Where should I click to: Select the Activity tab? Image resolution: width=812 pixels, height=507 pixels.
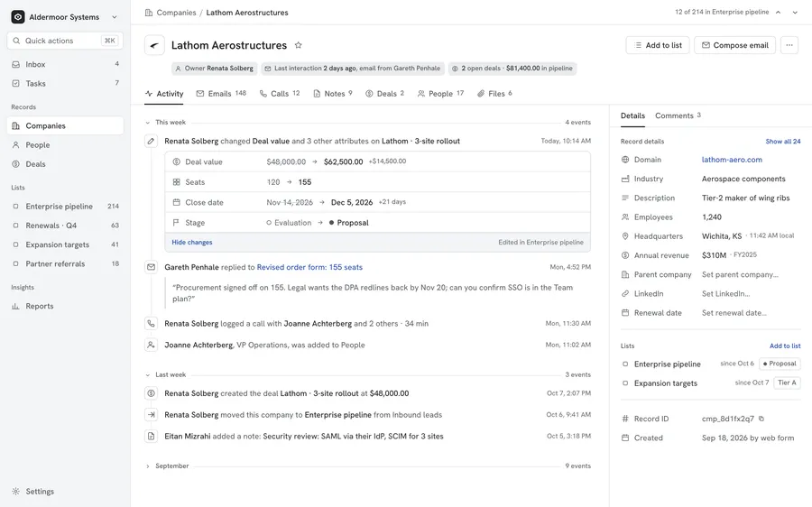pyautogui.click(x=164, y=94)
